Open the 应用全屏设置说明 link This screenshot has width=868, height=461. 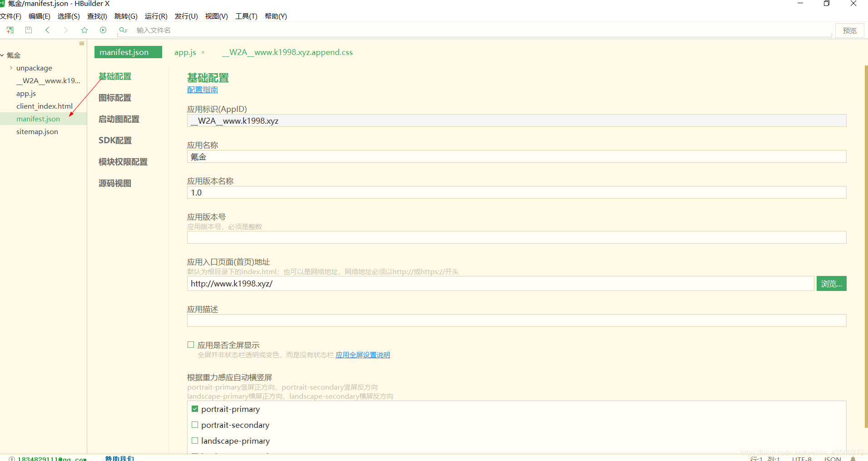(363, 355)
